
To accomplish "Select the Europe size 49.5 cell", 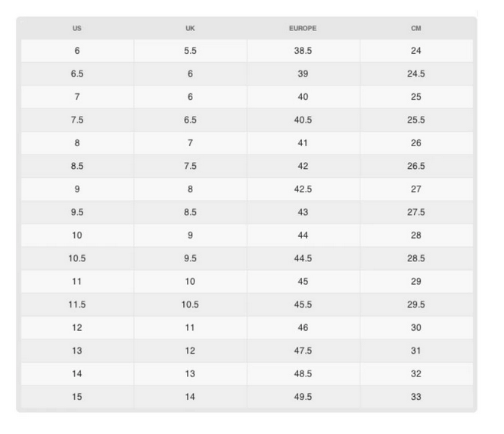I will click(x=303, y=397).
